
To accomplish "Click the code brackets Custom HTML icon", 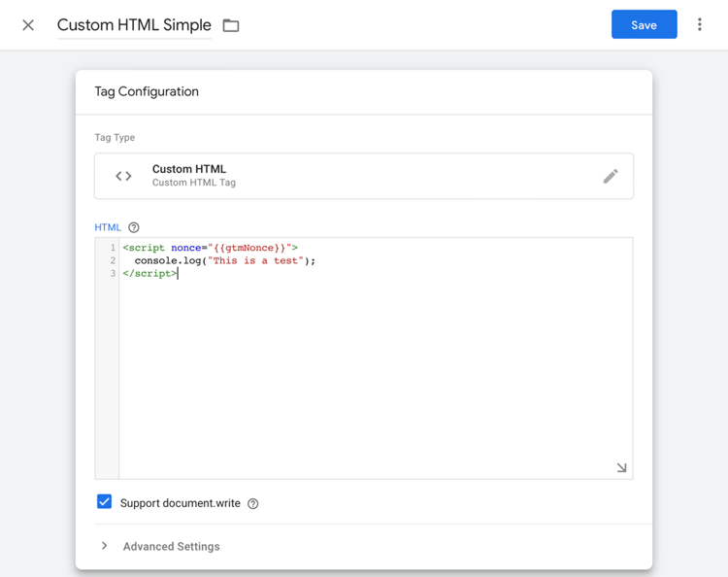I will (123, 176).
